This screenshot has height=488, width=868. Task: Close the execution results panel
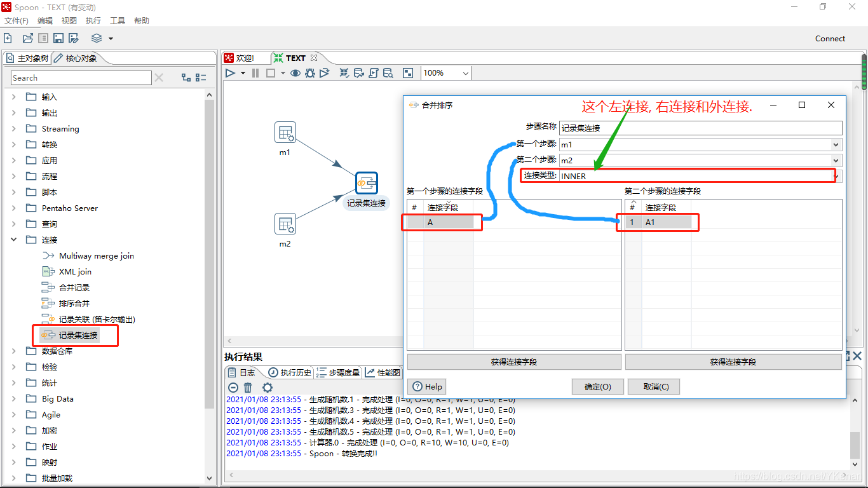click(857, 356)
